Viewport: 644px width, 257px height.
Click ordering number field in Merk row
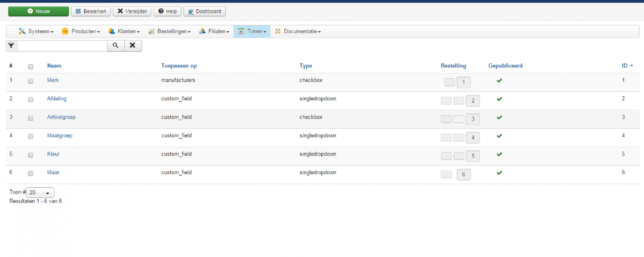pos(464,82)
